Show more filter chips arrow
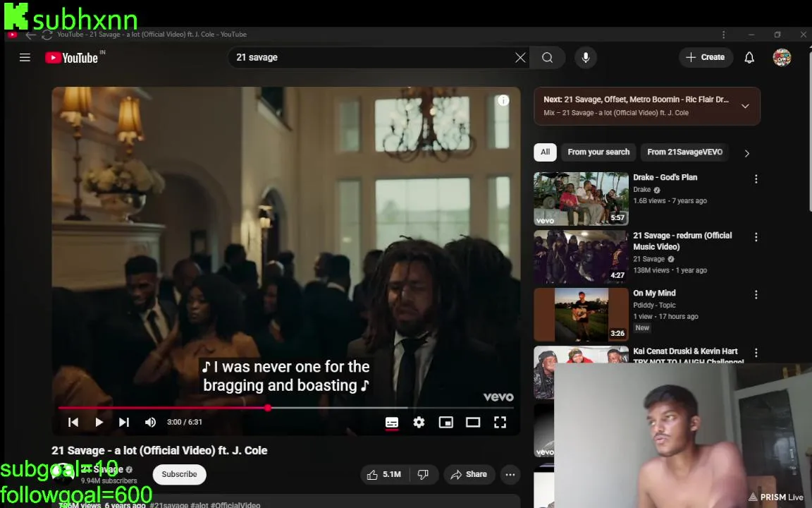 pos(746,153)
